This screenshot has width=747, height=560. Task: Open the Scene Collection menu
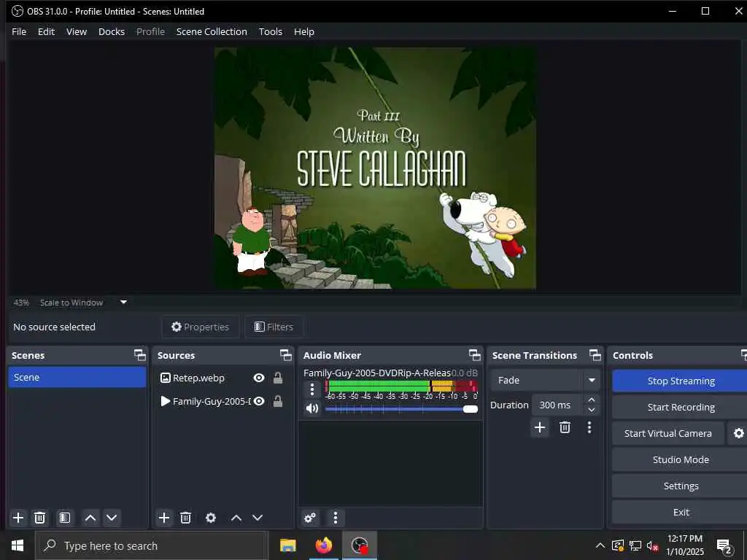212,31
